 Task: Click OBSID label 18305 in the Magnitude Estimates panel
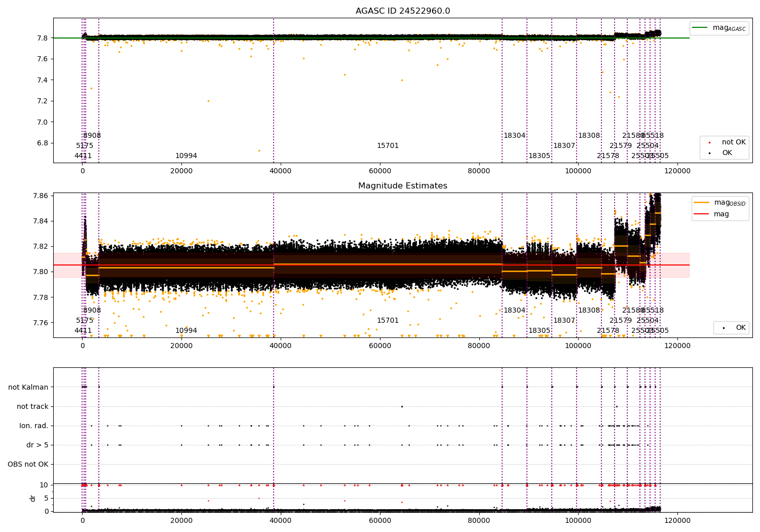coord(539,331)
